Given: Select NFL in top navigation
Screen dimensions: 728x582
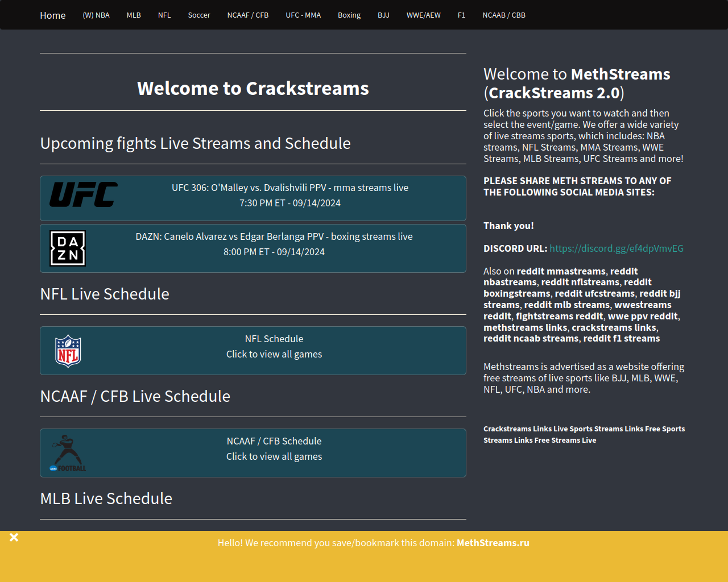Looking at the screenshot, I should point(164,15).
